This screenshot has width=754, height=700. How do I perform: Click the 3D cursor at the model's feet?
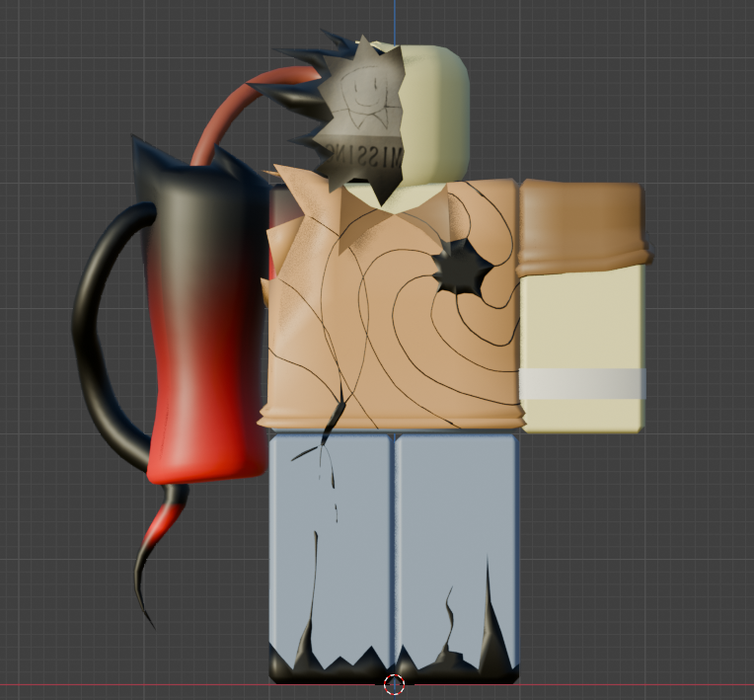[395, 684]
